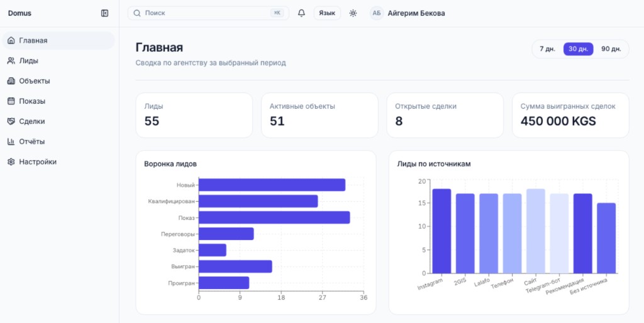644x323 pixels.
Task: Click the calendar icon beside Показы
Action: 11,101
